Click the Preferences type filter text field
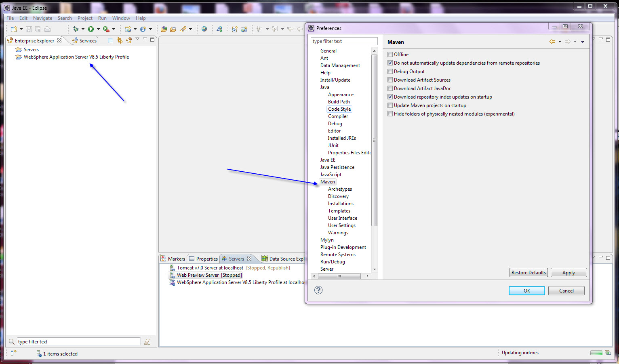Image resolution: width=619 pixels, height=364 pixels. pyautogui.click(x=344, y=41)
